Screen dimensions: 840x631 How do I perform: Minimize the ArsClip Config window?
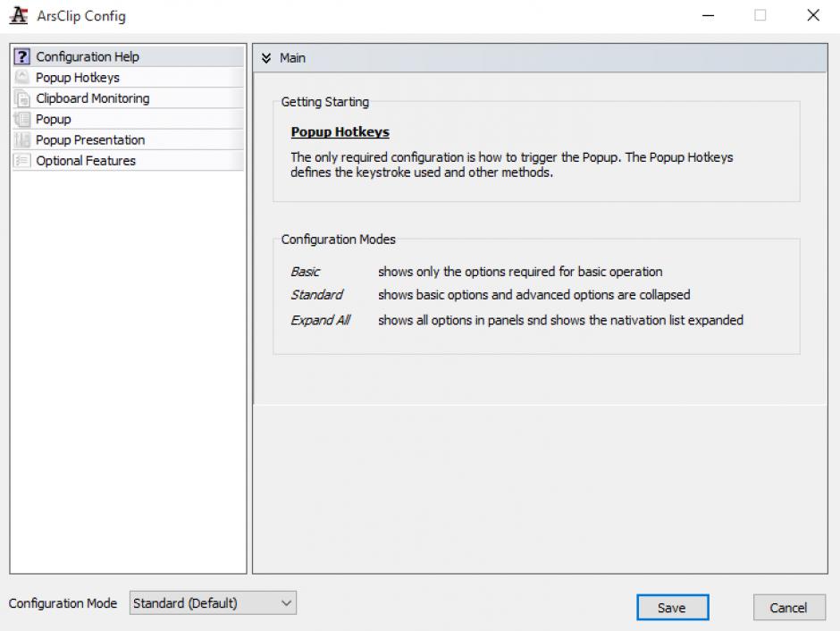pos(709,15)
